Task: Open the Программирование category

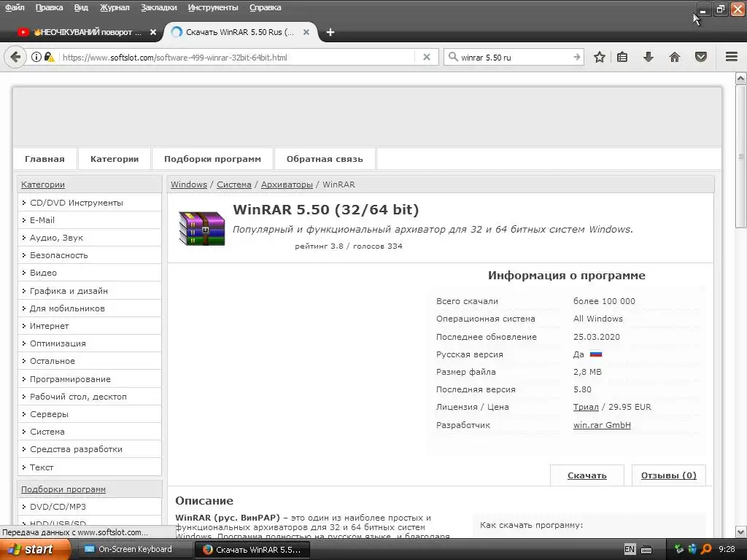Action: (70, 379)
